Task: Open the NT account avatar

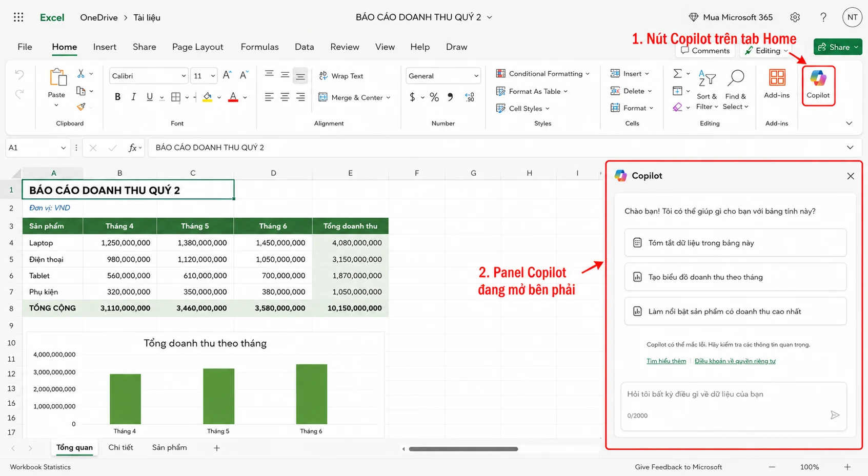Action: pyautogui.click(x=852, y=17)
